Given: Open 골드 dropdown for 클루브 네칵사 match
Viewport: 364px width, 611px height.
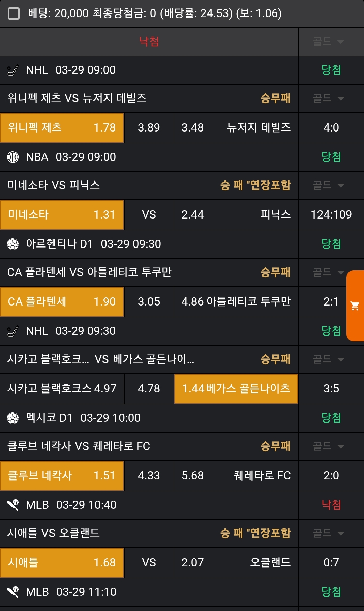Looking at the screenshot, I should click(328, 446).
